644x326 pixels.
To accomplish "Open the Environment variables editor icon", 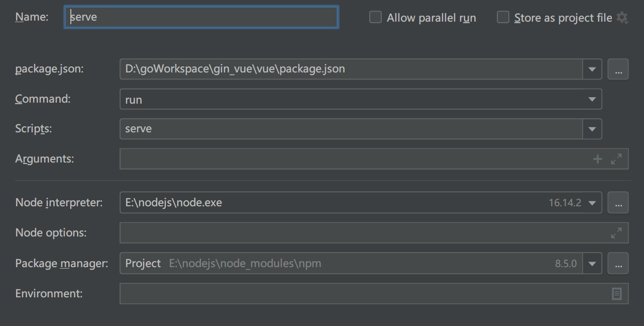I will coord(617,293).
